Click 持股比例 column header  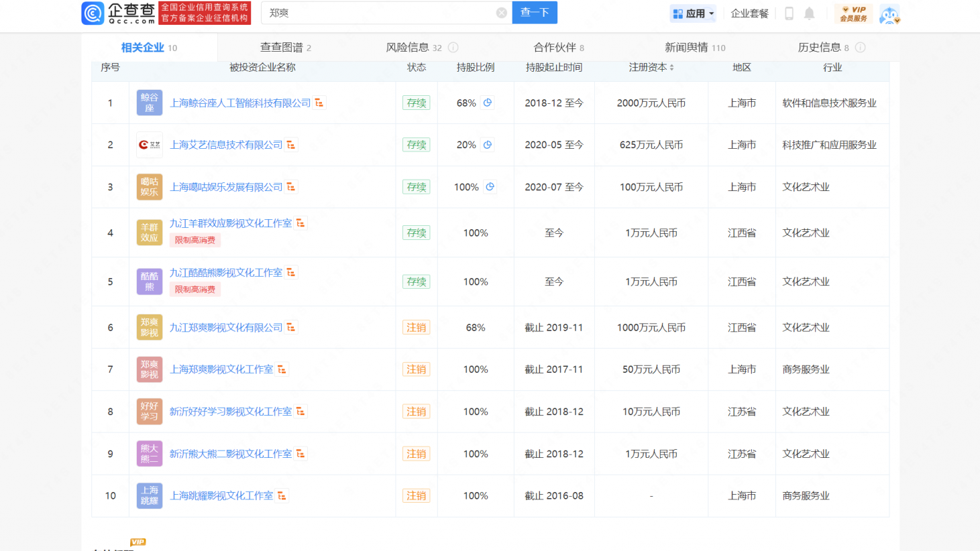coord(476,68)
